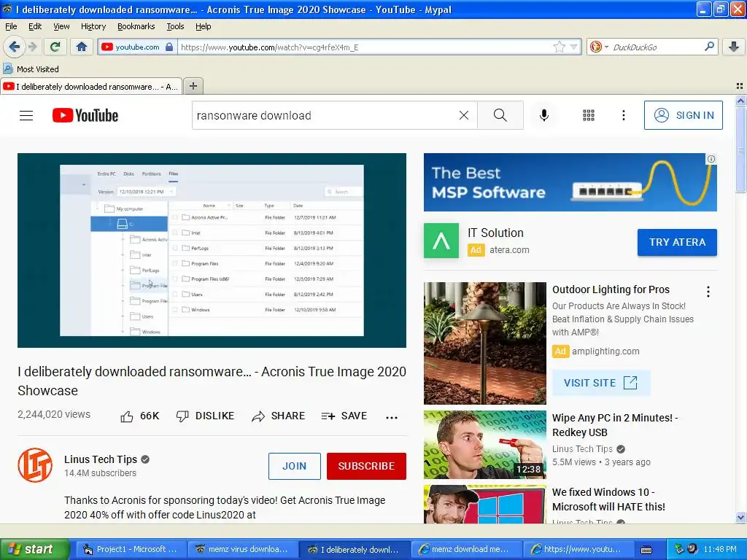The image size is (747, 560).
Task: Switch to Project1 - Microsoft taskbar item
Action: click(x=131, y=550)
